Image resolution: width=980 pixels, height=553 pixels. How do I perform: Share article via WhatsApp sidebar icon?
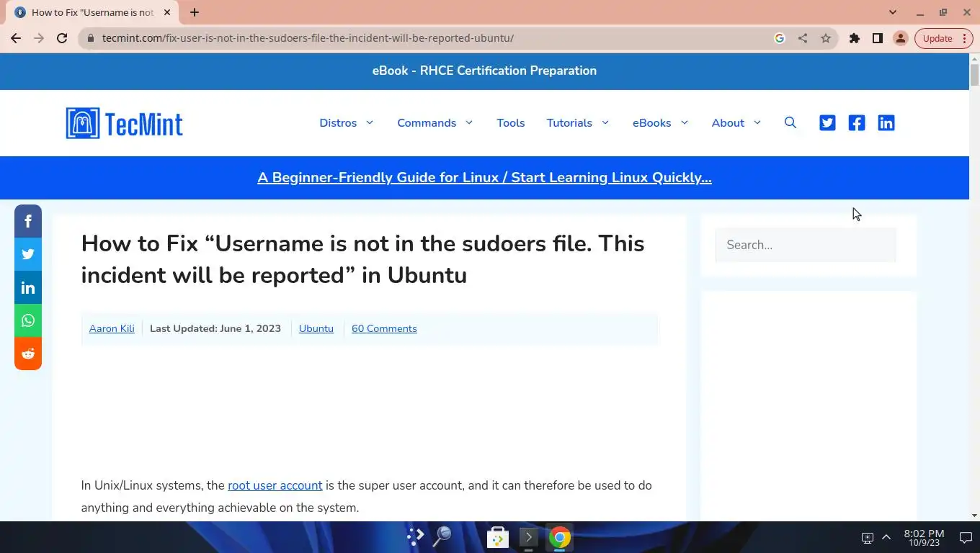(28, 320)
